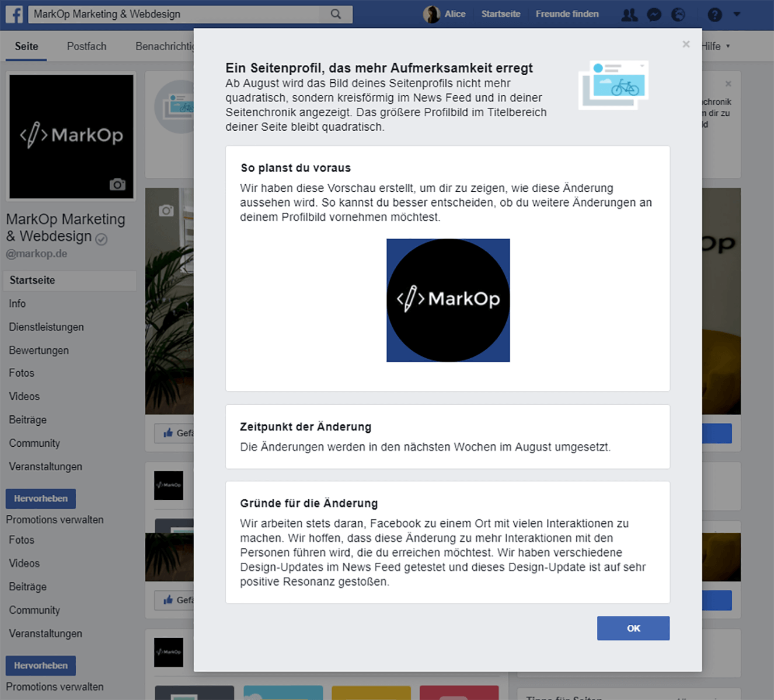Open the second Veranstaltungen sidebar entry
Viewport: 774px width, 700px height.
(46, 633)
